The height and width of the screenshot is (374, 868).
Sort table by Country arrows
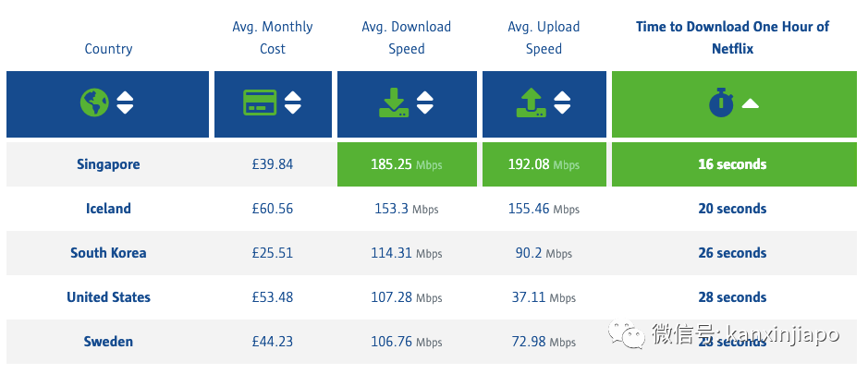126,103
